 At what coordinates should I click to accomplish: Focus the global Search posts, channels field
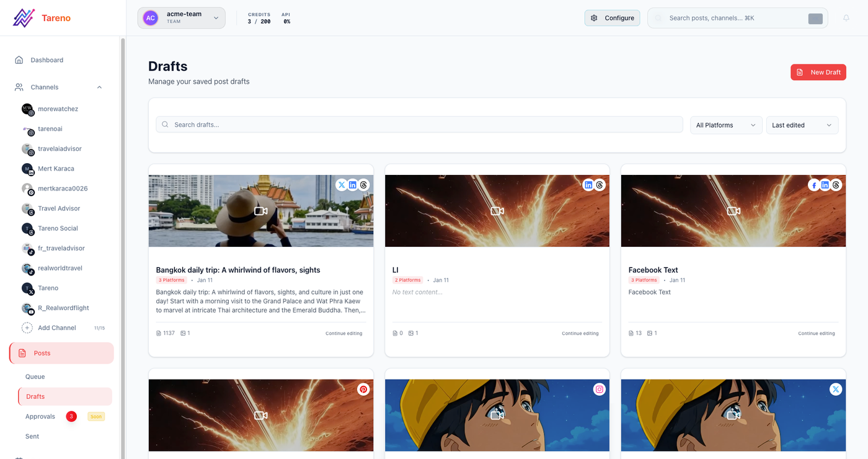pos(738,18)
